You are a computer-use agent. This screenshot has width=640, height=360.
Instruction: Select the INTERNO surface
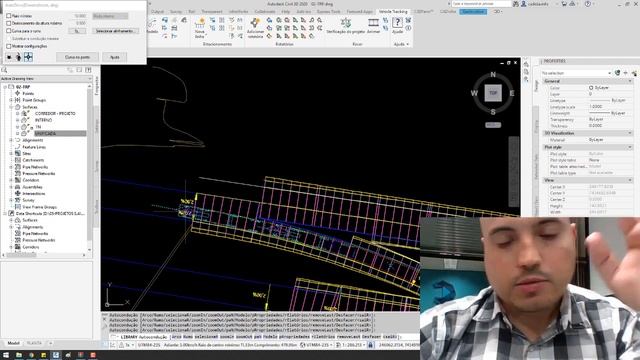click(43, 120)
